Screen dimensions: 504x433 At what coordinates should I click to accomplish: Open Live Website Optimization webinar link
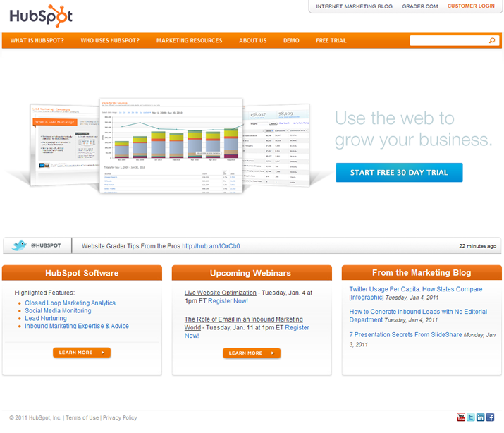[x=220, y=293]
